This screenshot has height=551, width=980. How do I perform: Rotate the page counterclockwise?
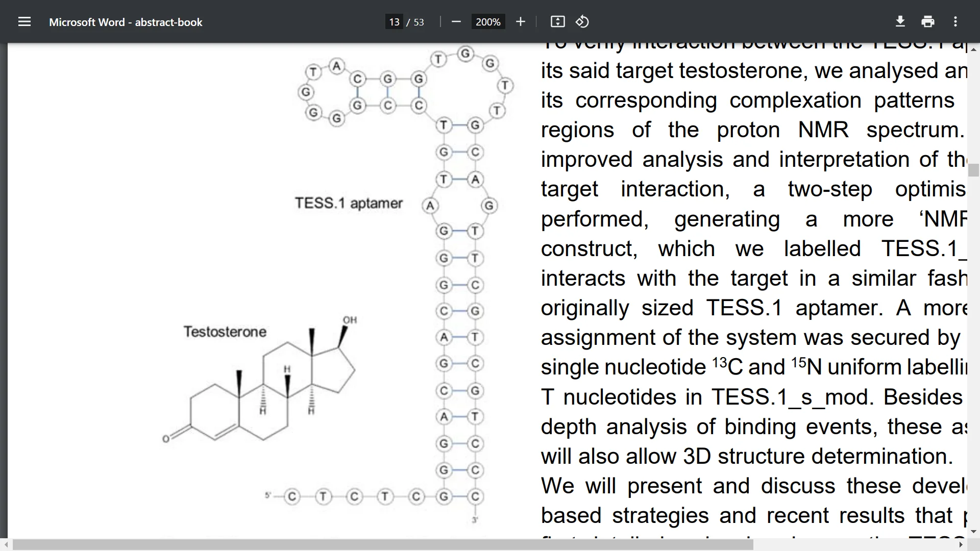pos(582,22)
